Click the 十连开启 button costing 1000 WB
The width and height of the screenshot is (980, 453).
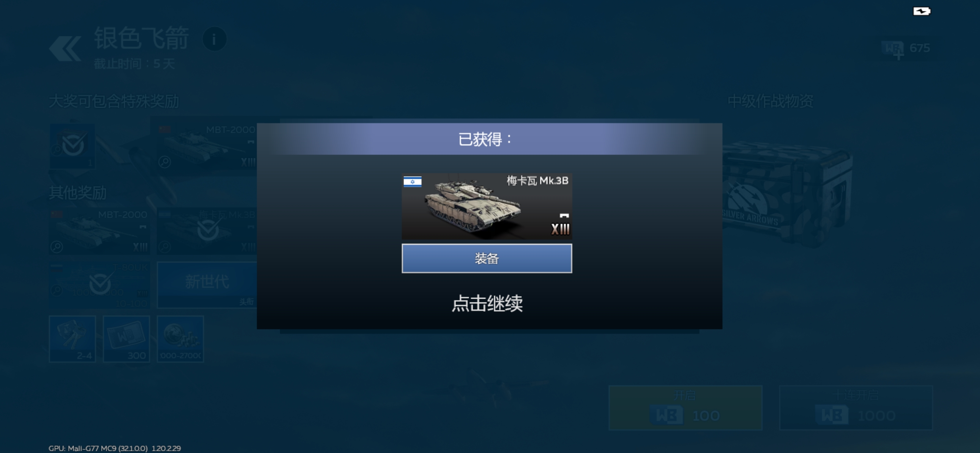pyautogui.click(x=856, y=408)
